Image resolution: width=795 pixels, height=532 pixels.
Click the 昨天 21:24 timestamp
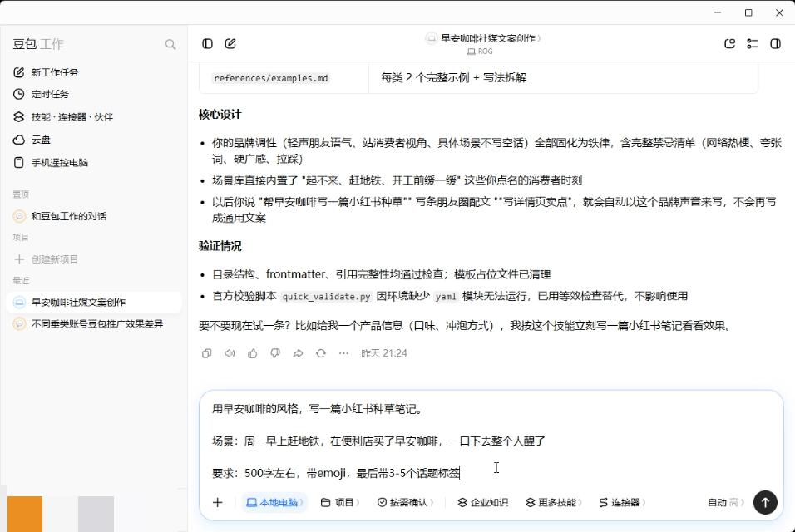pyautogui.click(x=384, y=353)
